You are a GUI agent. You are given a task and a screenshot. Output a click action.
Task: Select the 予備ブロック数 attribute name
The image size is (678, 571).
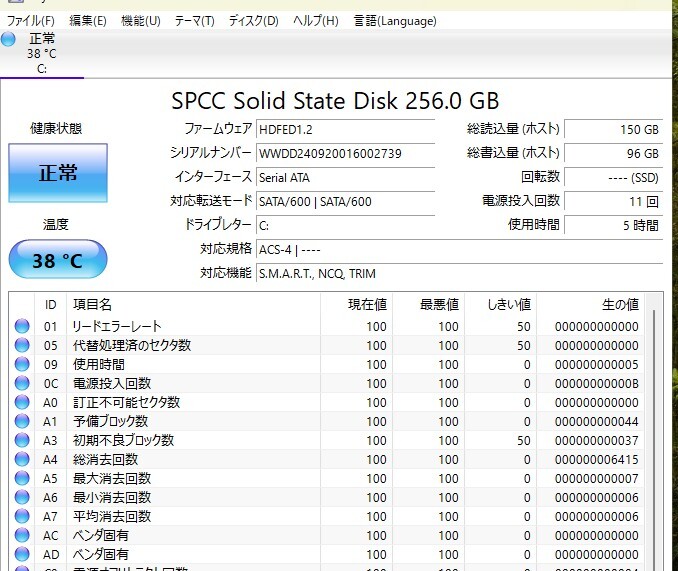tap(110, 421)
